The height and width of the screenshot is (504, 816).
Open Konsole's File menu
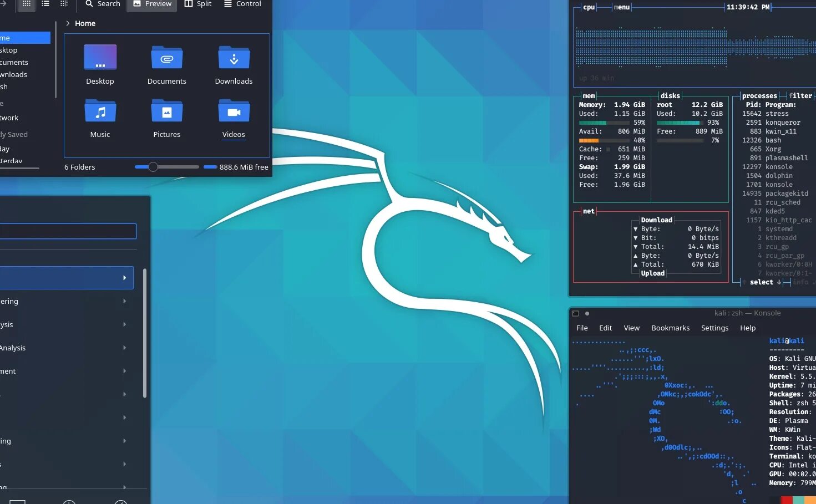tap(582, 328)
